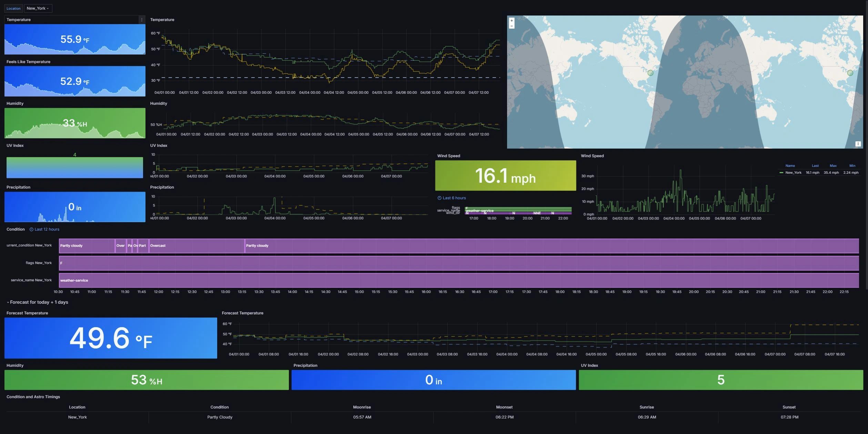Click the Last 12 hours time link
Viewport: 868px width, 434px height.
point(47,229)
